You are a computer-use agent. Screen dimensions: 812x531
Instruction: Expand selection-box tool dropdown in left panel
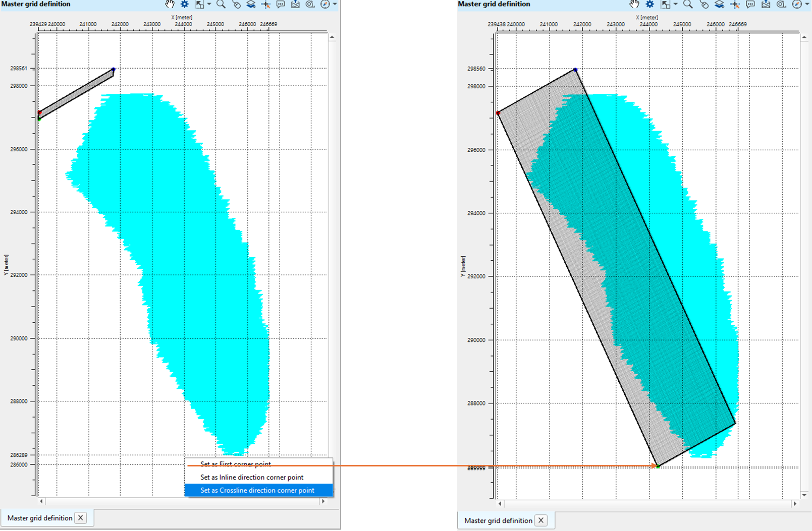209,5
